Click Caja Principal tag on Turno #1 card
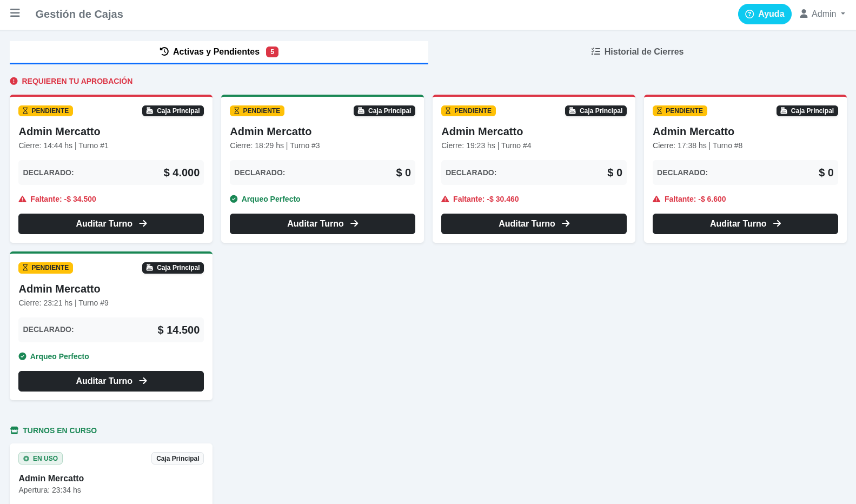This screenshot has width=856, height=504. 173,111
